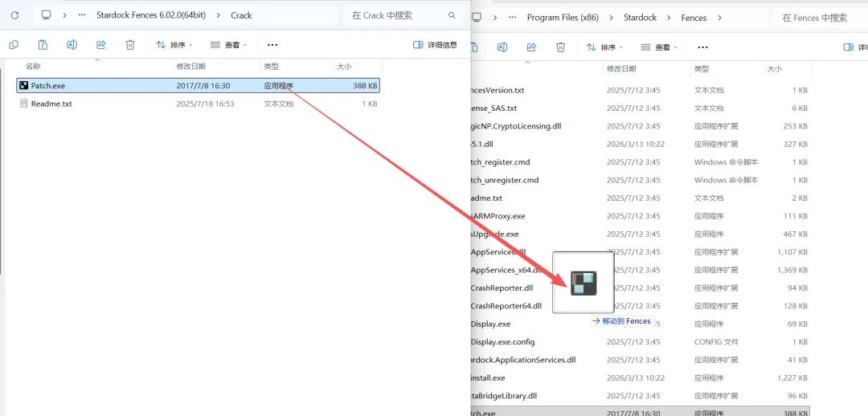868x416 pixels.
Task: Select the License_SAS.txt row in Fences
Action: [641, 108]
